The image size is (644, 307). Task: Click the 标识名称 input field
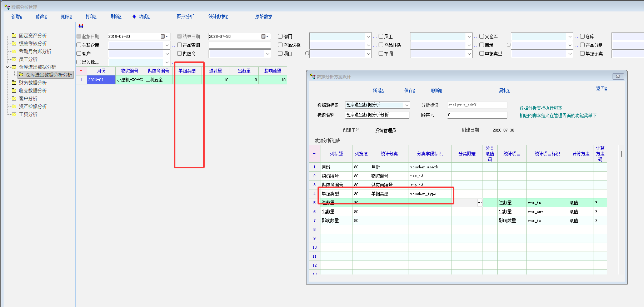377,115
